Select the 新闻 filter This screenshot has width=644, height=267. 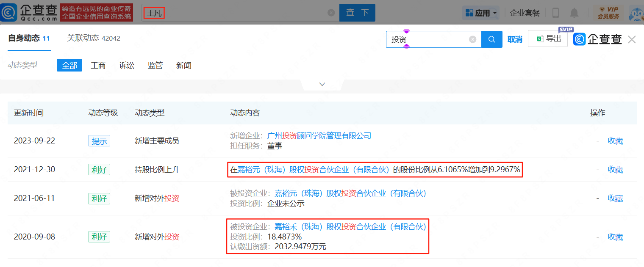(x=184, y=65)
